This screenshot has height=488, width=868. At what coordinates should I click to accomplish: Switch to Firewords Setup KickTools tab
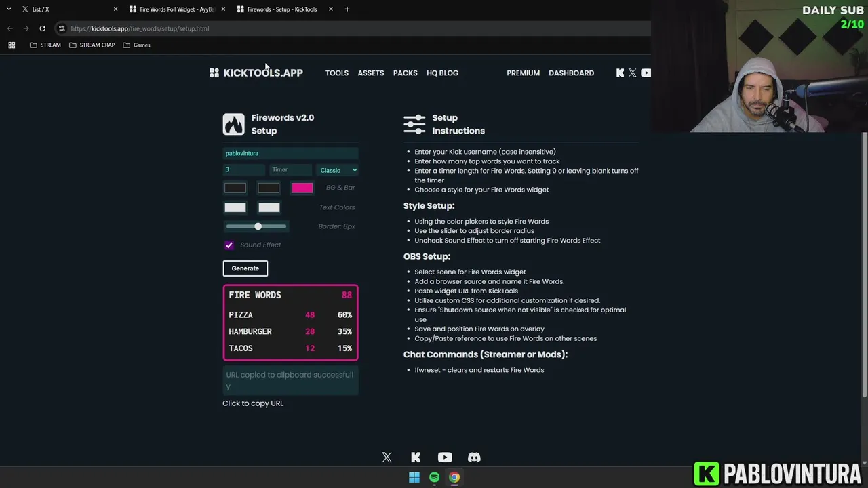click(x=284, y=9)
